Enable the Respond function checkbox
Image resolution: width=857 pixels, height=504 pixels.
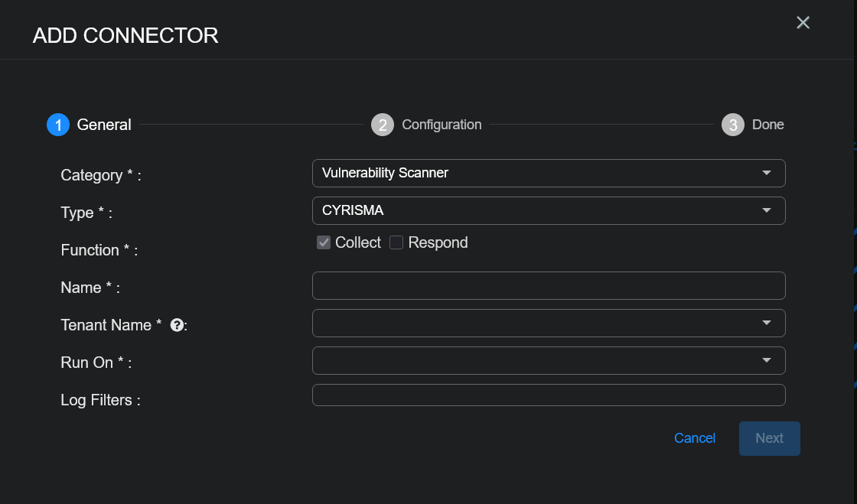[396, 242]
